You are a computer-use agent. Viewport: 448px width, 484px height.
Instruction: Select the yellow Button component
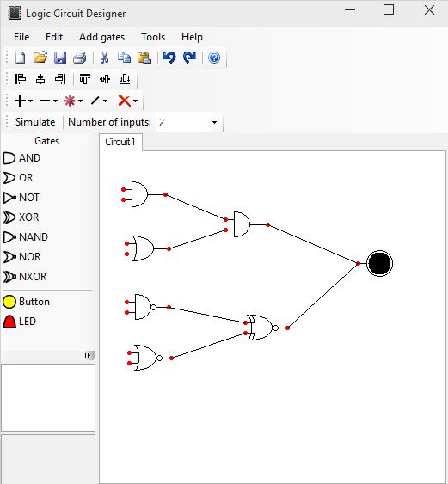click(x=27, y=302)
